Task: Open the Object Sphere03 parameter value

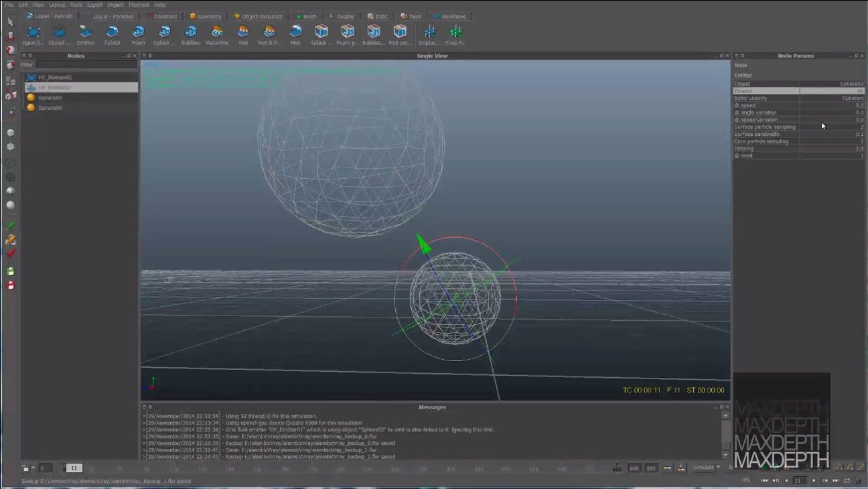Action: click(x=832, y=84)
